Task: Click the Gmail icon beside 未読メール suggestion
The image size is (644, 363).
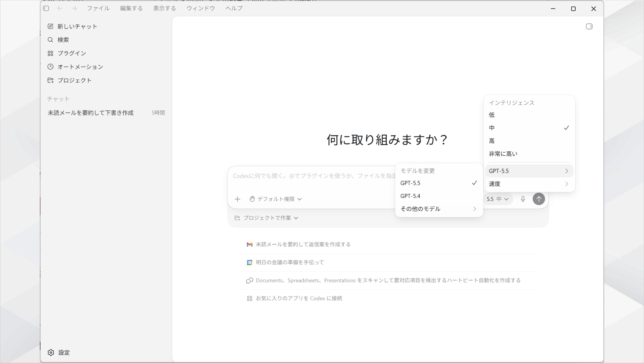Action: click(x=249, y=245)
